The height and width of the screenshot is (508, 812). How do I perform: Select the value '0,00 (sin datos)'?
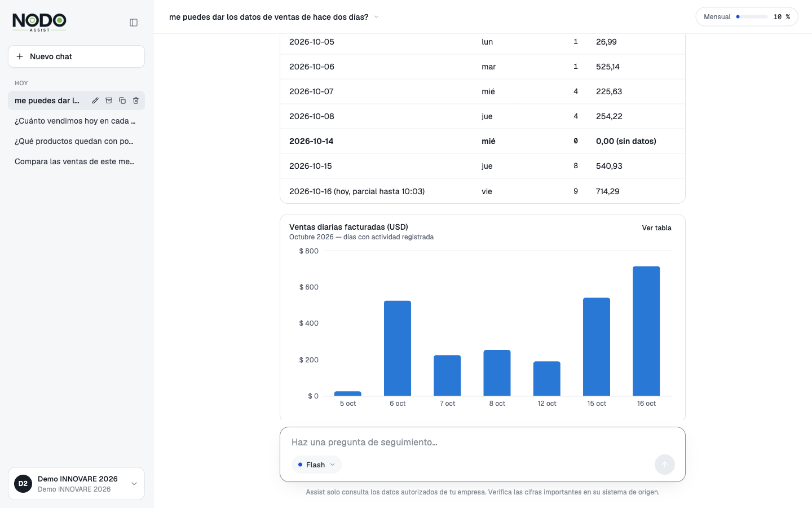pos(626,141)
